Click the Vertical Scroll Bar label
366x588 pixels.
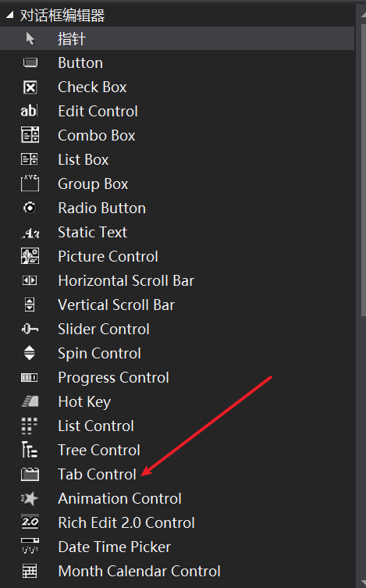(116, 305)
